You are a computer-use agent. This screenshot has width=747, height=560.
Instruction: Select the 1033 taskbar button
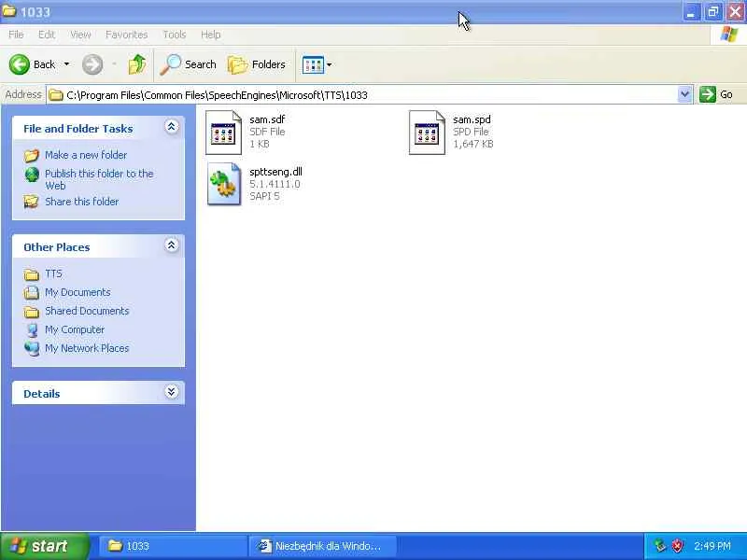173,546
